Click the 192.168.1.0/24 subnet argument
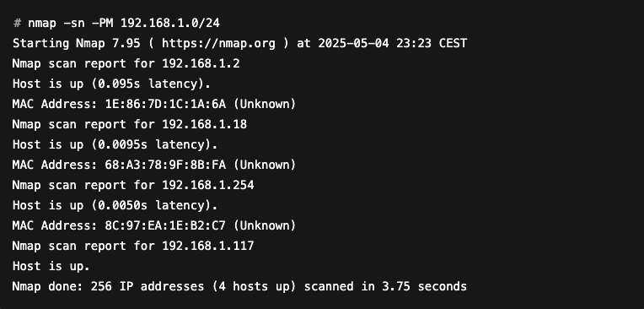The height and width of the screenshot is (309, 644). [x=170, y=23]
